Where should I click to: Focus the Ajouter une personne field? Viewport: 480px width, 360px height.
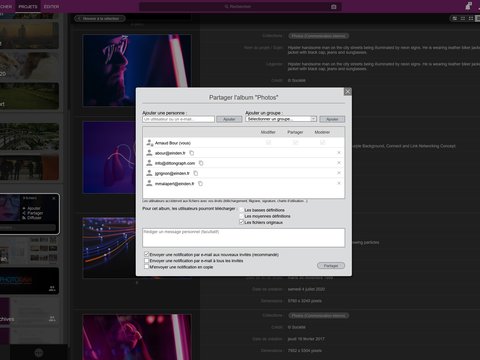point(178,119)
